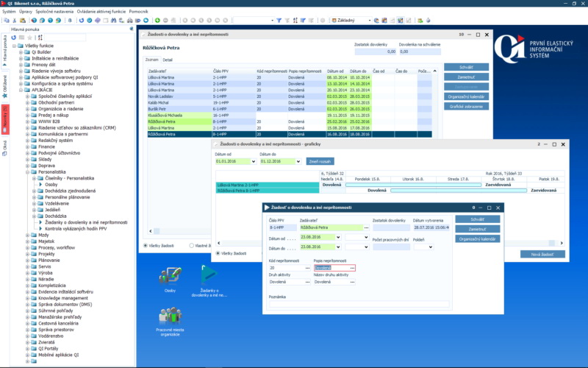Viewport: 588px width, 368px height.
Task: Select Všetky žiadosti radio in the list window
Action: pos(145,245)
